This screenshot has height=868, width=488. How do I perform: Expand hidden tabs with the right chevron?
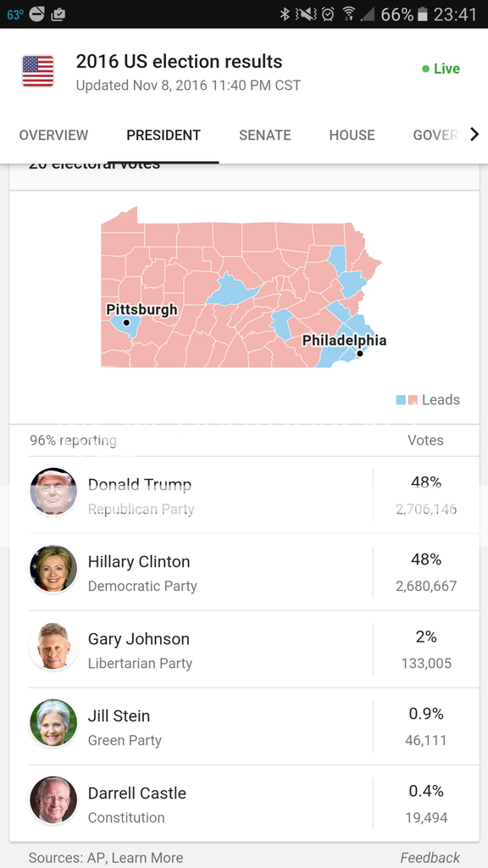pyautogui.click(x=475, y=134)
